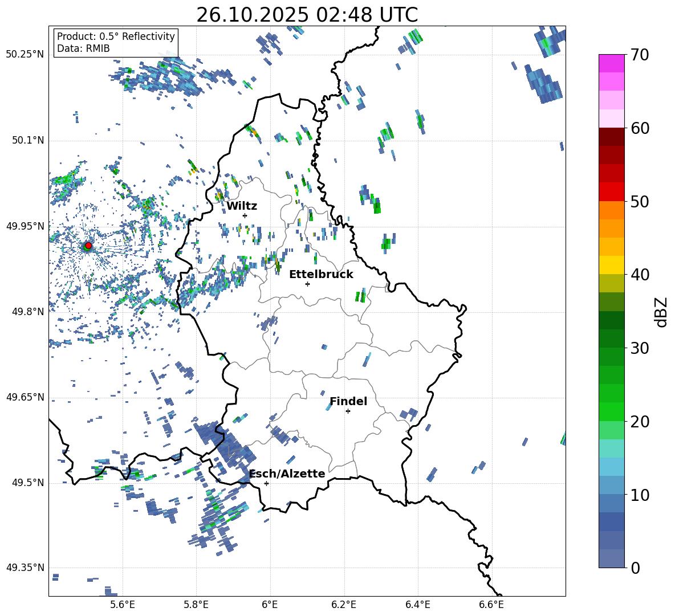Pick the bright red colorbar swatch above 50
Screen dimensions: 675x616
click(x=612, y=191)
